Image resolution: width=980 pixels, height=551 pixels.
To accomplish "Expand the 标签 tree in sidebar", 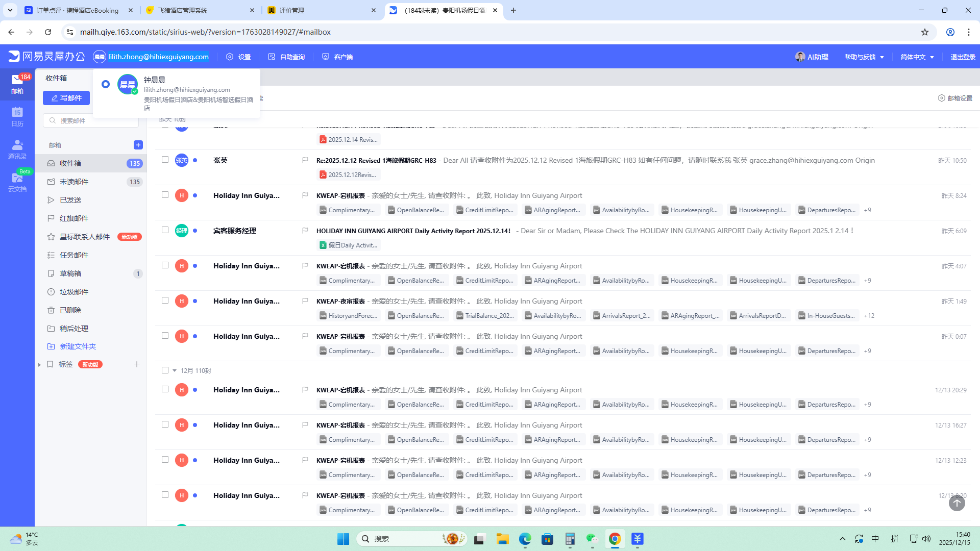I will (39, 364).
